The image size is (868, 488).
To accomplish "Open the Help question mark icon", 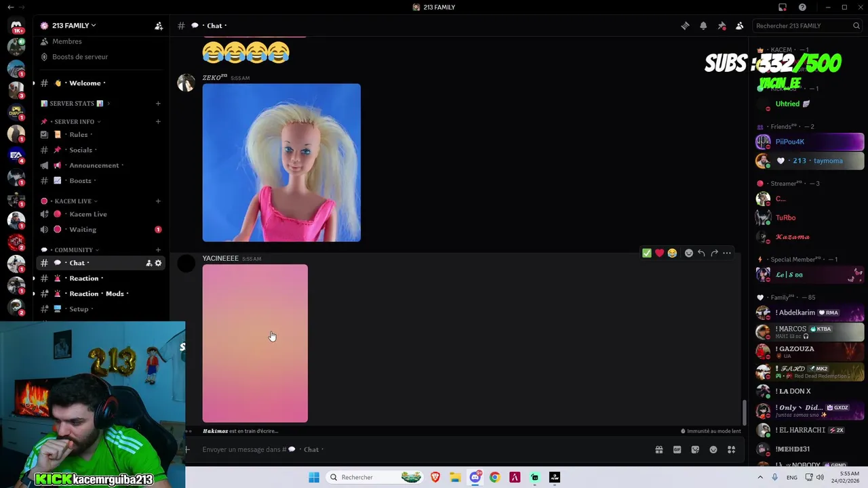I will coord(802,7).
